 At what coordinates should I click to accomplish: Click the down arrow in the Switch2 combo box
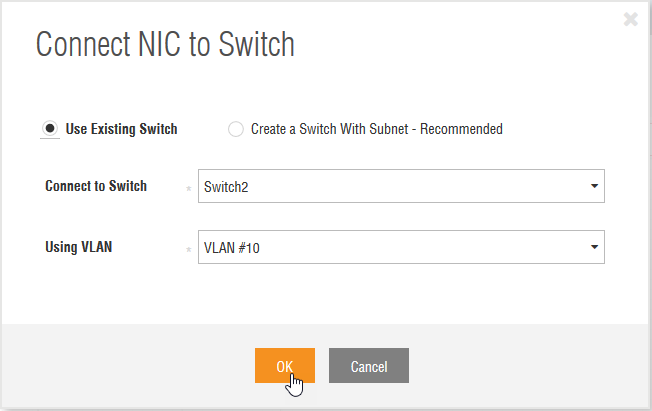[x=594, y=186]
